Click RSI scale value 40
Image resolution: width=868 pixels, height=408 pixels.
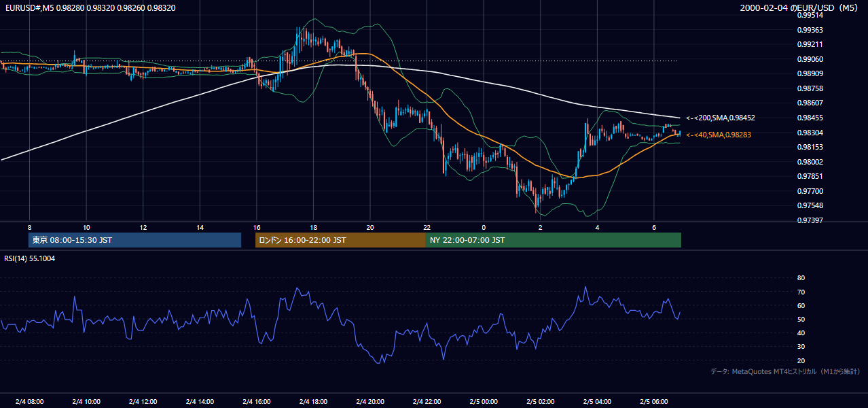click(x=801, y=333)
